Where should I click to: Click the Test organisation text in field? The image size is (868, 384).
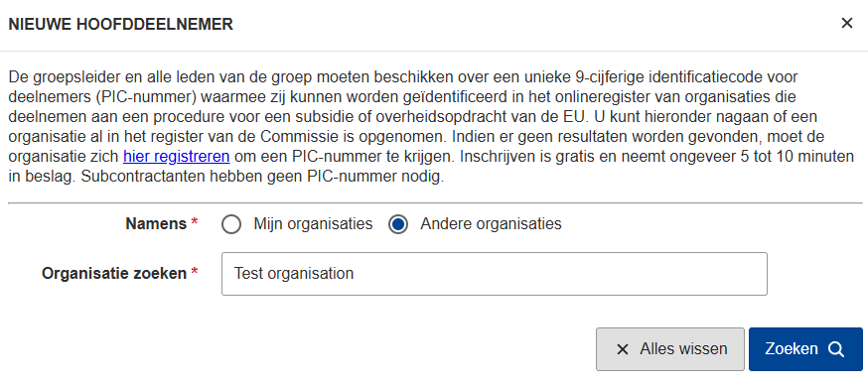click(294, 274)
